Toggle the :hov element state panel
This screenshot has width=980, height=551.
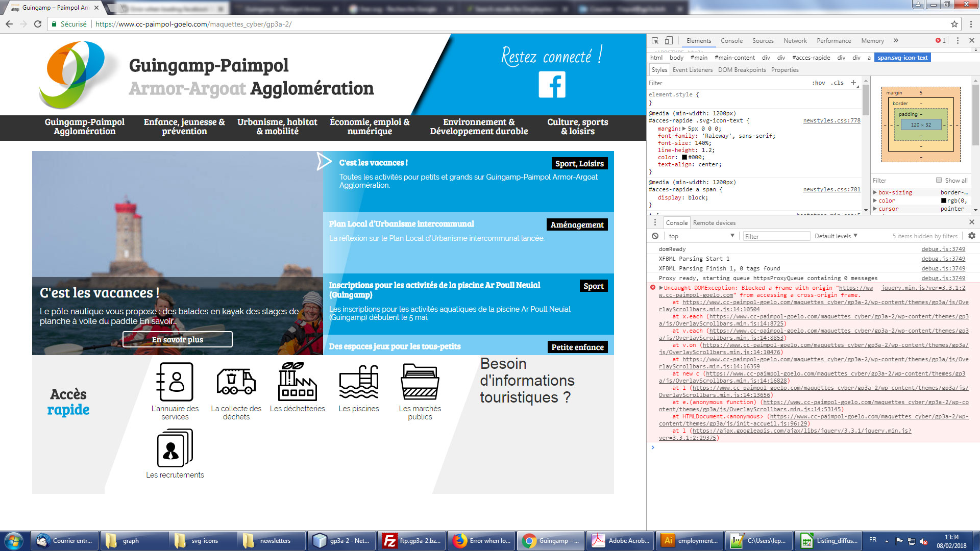click(x=819, y=83)
